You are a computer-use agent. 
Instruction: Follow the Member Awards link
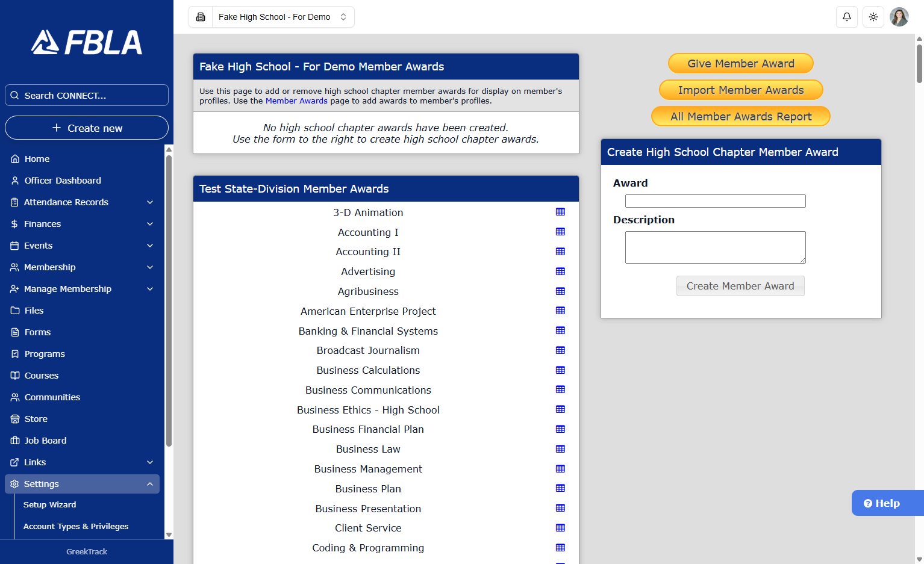tap(296, 101)
